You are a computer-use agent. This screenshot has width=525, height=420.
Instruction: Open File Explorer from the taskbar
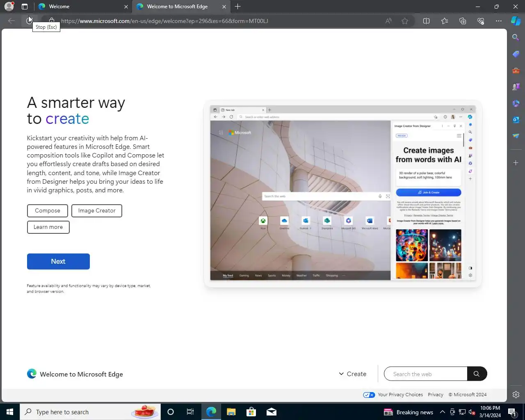[231, 412]
